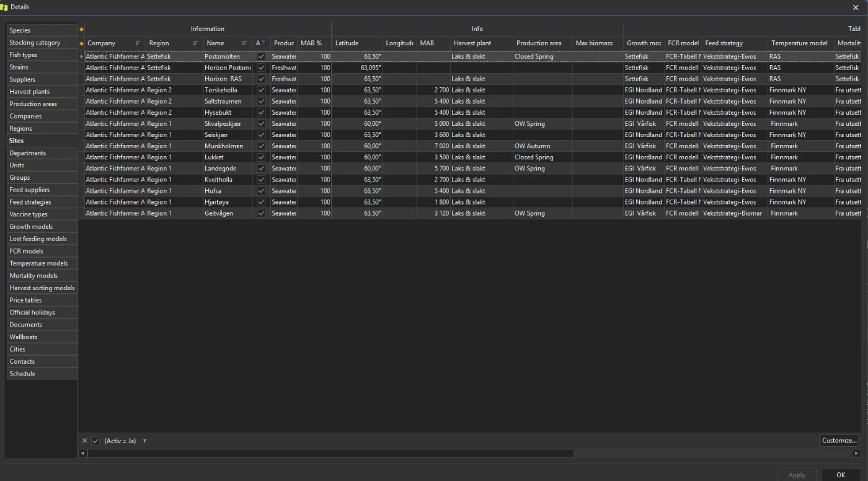Open the Mortality models section

tap(42, 276)
